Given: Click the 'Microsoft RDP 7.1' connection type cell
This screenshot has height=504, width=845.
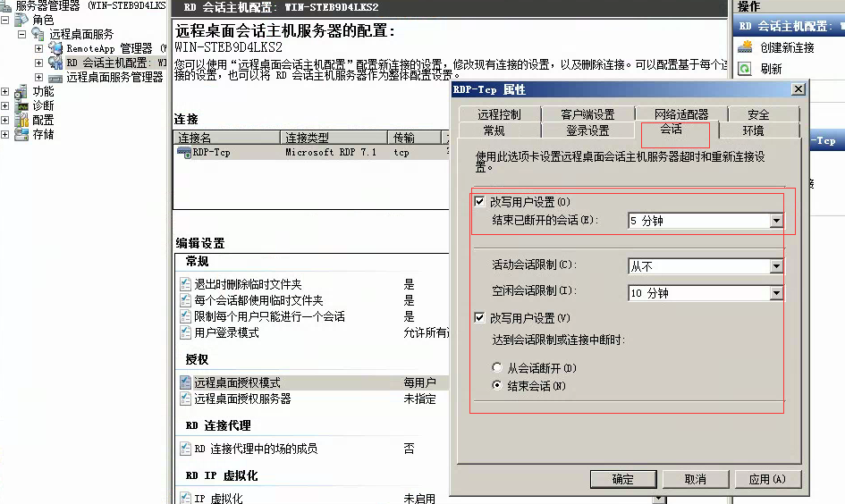Looking at the screenshot, I should pos(331,153).
